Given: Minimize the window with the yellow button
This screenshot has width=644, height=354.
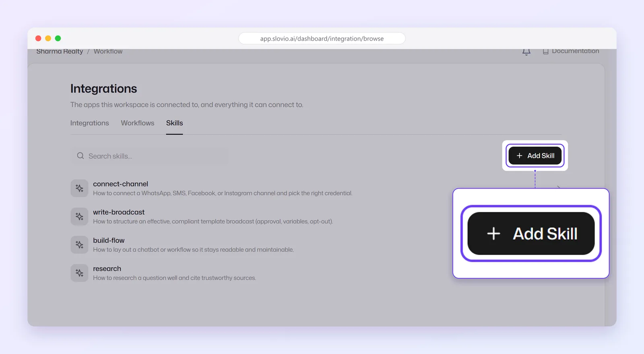Looking at the screenshot, I should (48, 38).
